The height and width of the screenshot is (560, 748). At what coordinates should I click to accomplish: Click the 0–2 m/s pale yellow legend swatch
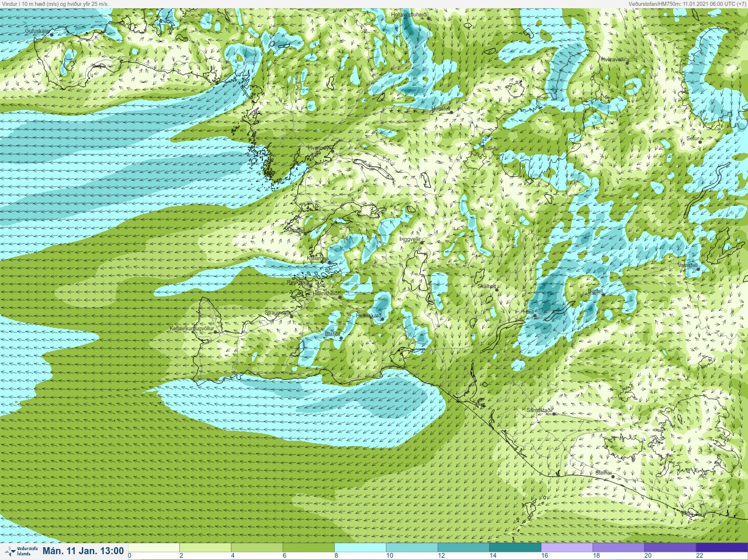click(x=154, y=548)
